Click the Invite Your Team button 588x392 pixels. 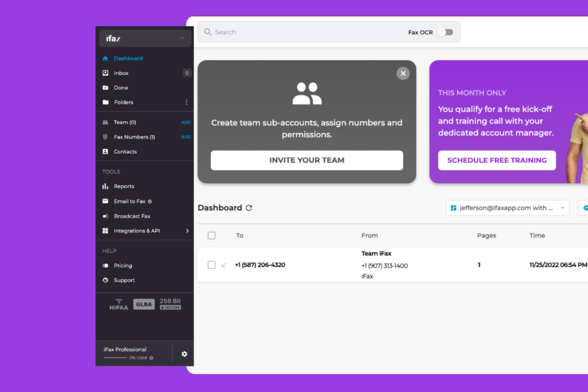(307, 160)
